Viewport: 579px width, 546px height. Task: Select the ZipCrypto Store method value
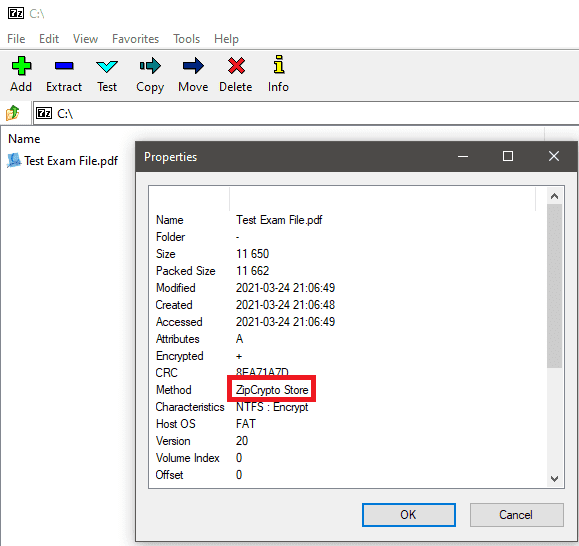pyautogui.click(x=272, y=390)
